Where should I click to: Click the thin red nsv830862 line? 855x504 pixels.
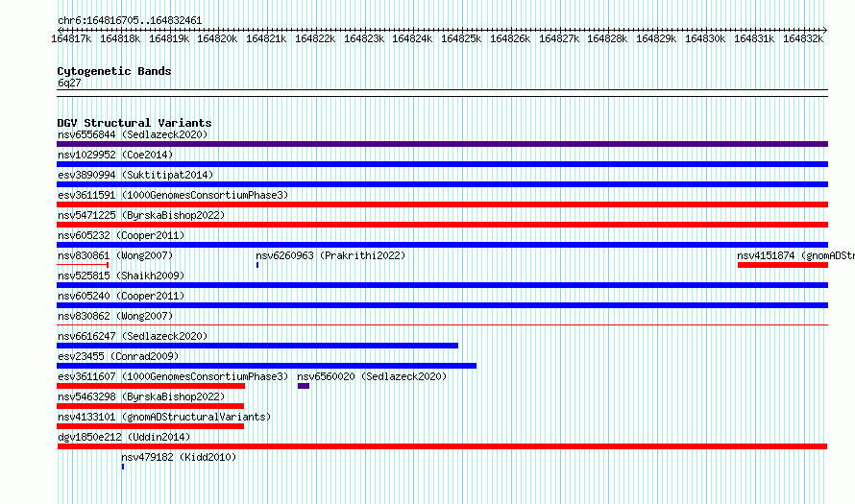442,325
